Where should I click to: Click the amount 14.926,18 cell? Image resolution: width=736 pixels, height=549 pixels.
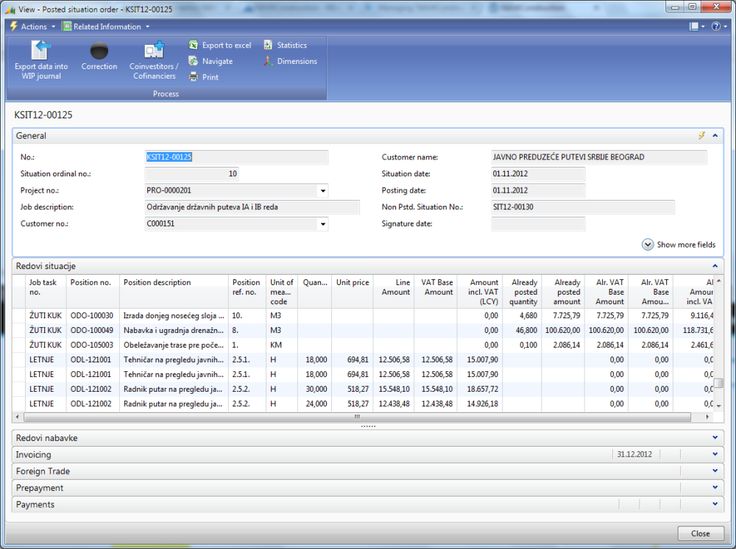(480, 404)
